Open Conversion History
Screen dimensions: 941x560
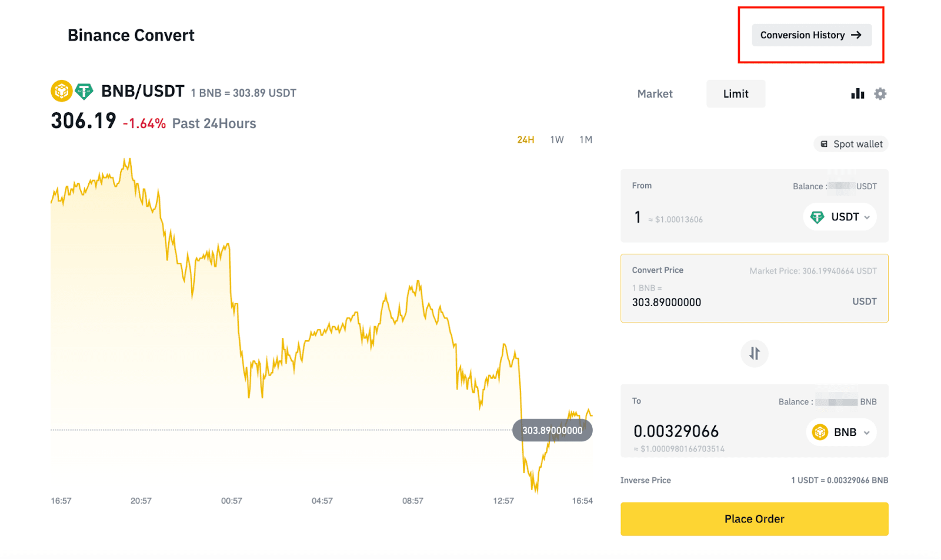pos(811,35)
